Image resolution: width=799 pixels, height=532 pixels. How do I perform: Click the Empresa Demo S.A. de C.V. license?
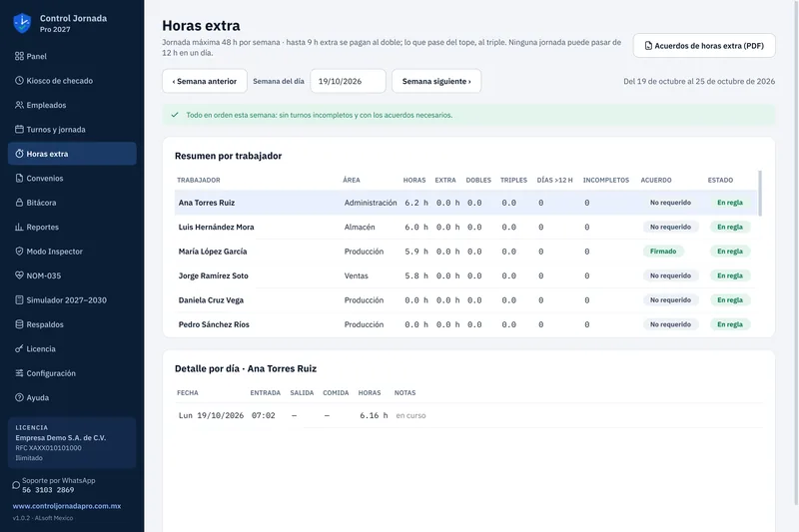(x=61, y=438)
